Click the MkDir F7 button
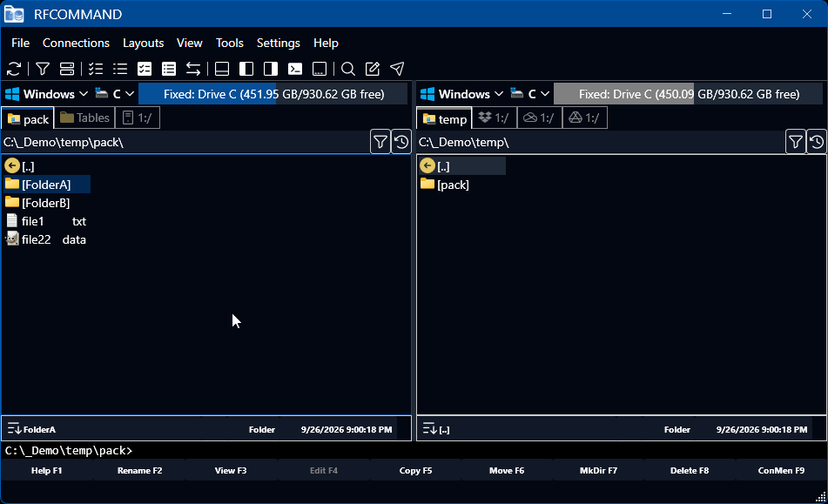 point(598,470)
